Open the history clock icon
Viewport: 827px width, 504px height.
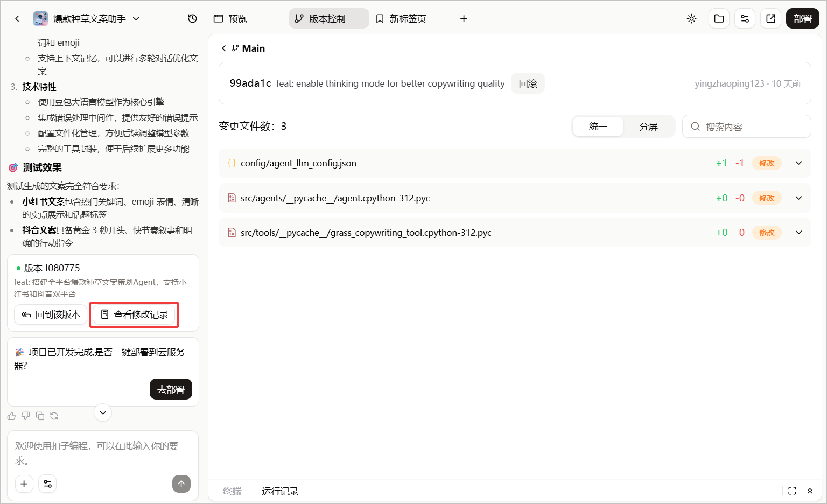tap(192, 19)
